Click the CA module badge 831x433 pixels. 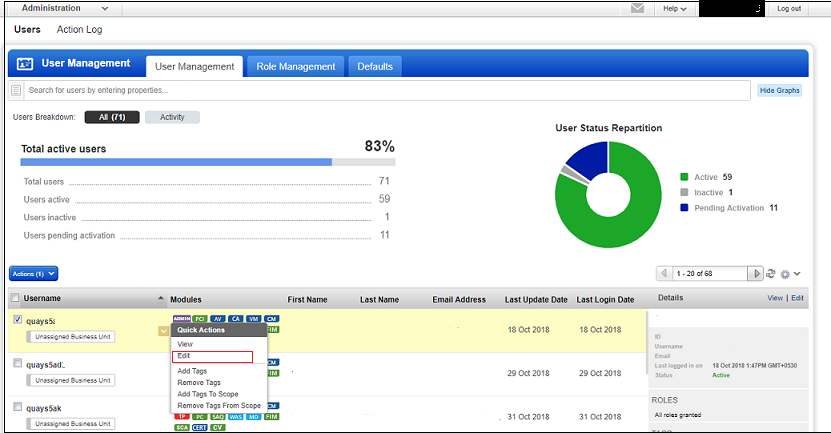click(x=236, y=319)
